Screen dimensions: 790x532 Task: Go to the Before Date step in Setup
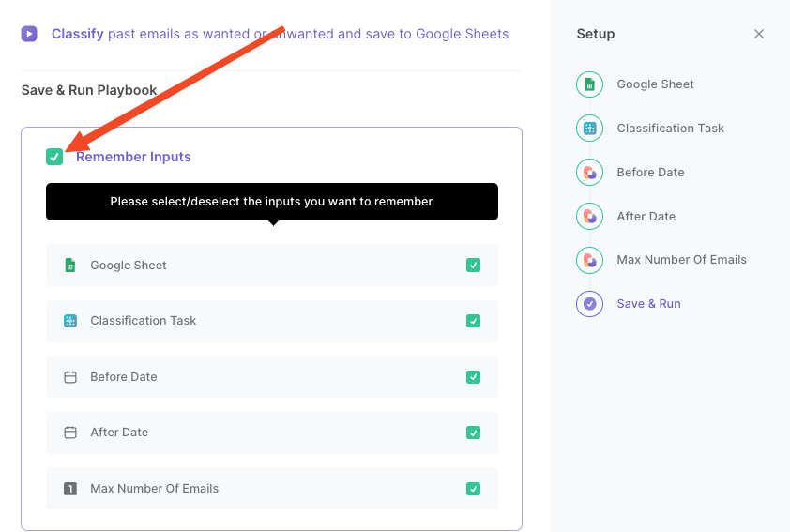coord(650,173)
